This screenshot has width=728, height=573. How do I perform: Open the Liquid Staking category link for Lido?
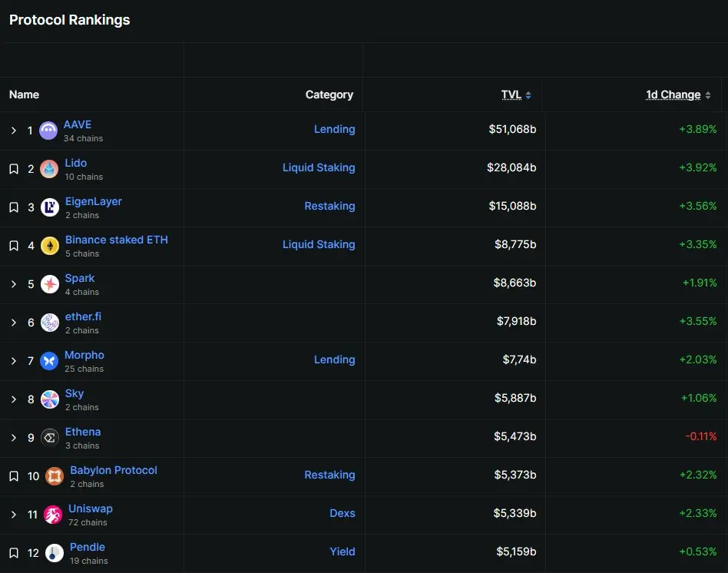coord(319,167)
